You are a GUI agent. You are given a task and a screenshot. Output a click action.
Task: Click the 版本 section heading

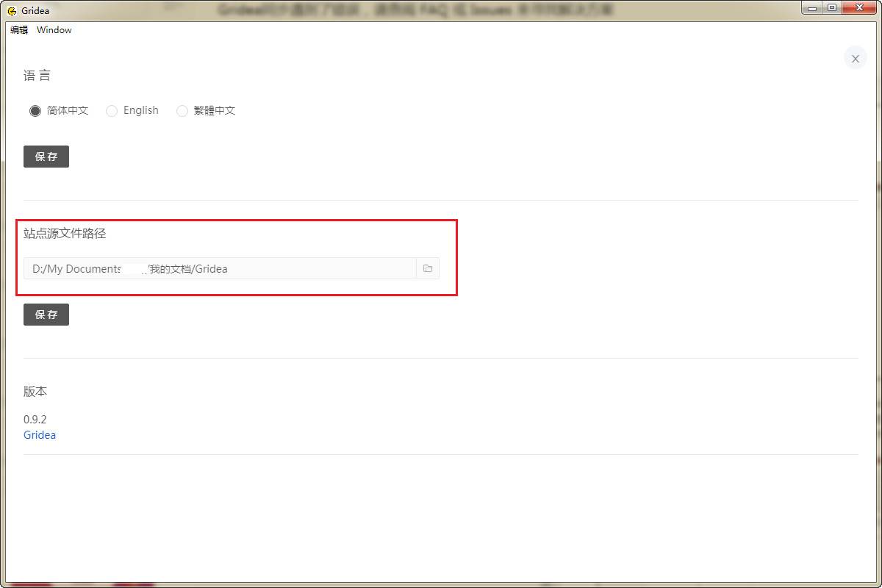35,391
